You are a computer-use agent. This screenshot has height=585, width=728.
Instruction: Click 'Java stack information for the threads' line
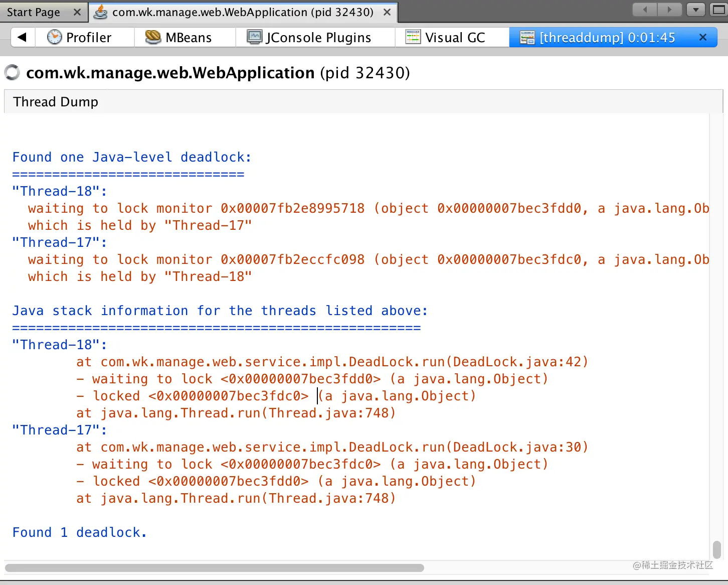220,311
